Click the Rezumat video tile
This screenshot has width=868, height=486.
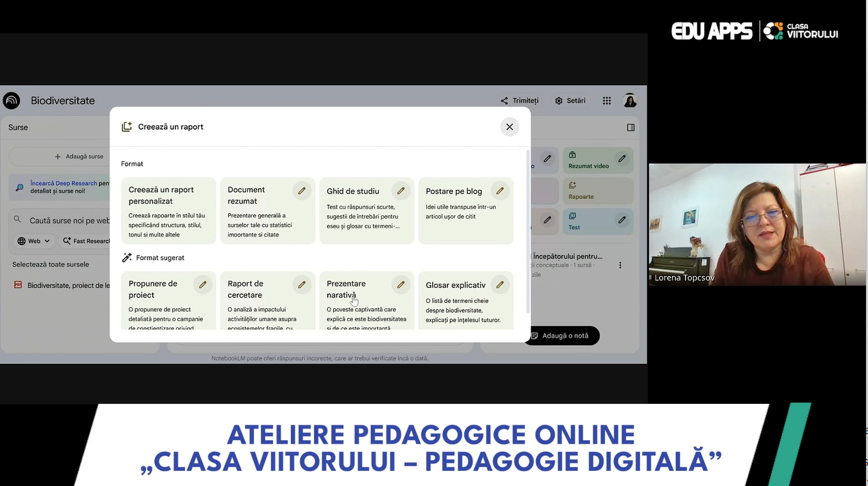[598, 161]
